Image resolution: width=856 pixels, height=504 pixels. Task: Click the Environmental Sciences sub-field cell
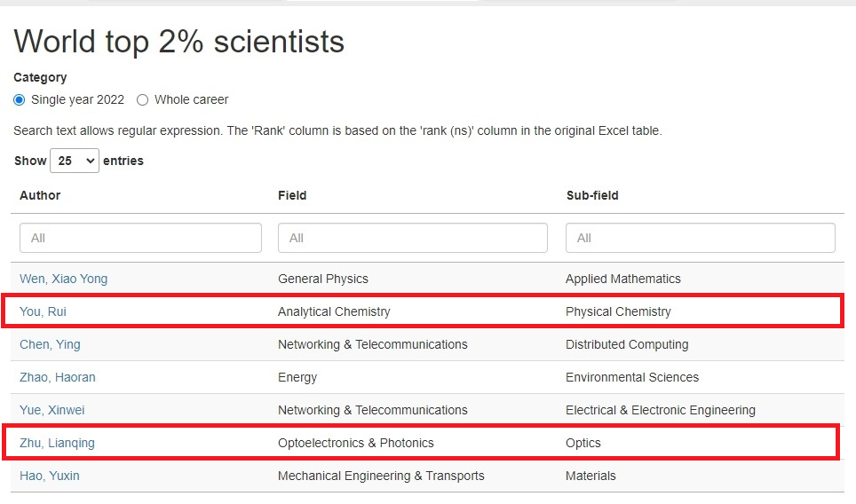(x=631, y=377)
